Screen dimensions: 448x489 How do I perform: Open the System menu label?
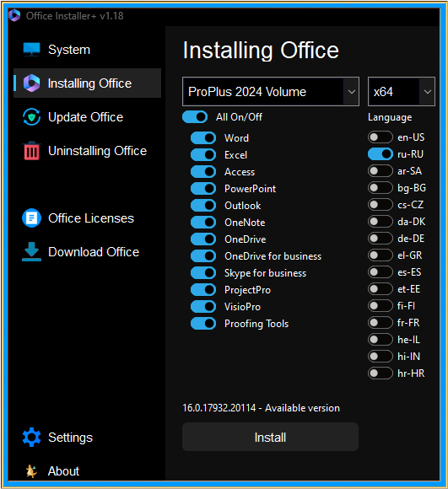coord(69,50)
